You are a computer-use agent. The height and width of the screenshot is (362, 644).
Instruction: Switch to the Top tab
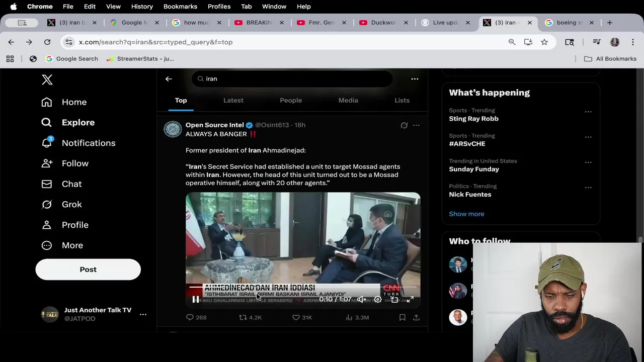[181, 100]
